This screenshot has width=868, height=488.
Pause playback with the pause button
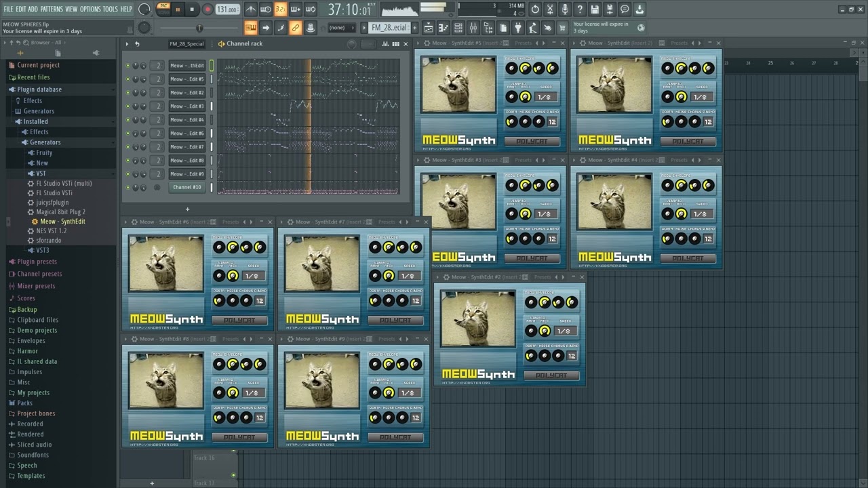178,9
